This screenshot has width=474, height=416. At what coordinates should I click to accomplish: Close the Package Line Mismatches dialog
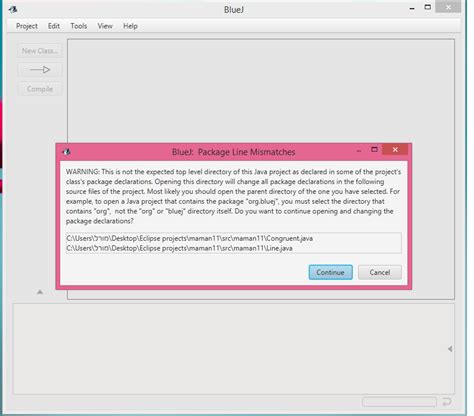[395, 150]
